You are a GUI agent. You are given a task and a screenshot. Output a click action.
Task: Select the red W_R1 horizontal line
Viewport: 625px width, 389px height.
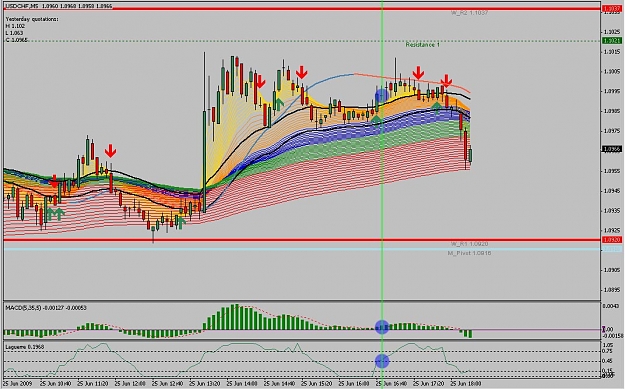pyautogui.click(x=302, y=240)
